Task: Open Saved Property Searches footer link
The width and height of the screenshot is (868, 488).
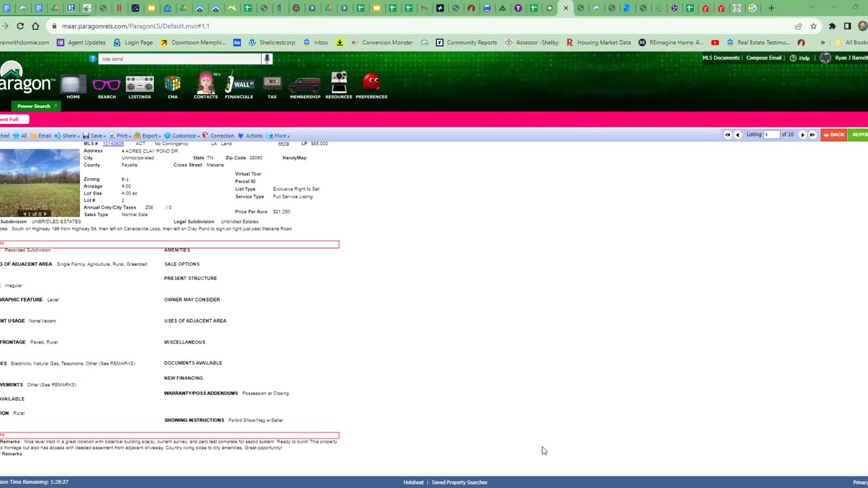Action: pyautogui.click(x=459, y=483)
